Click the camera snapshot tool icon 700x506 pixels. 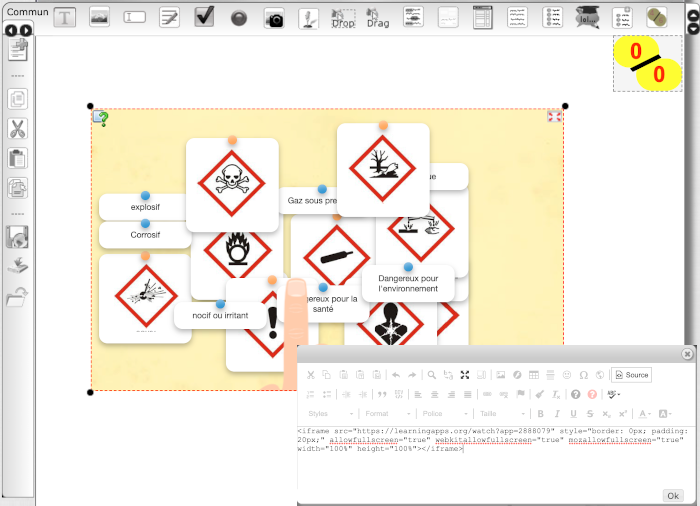(x=274, y=18)
